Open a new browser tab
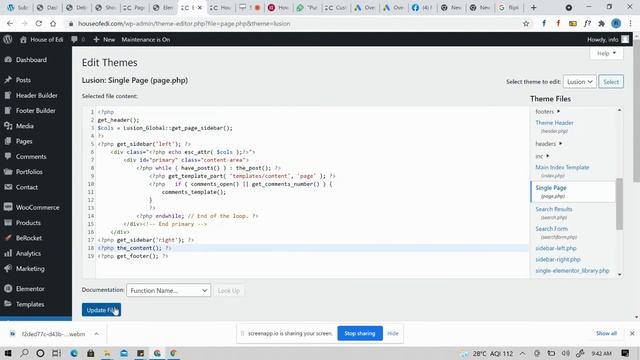Image resolution: width=640 pixels, height=360 pixels. point(533,8)
